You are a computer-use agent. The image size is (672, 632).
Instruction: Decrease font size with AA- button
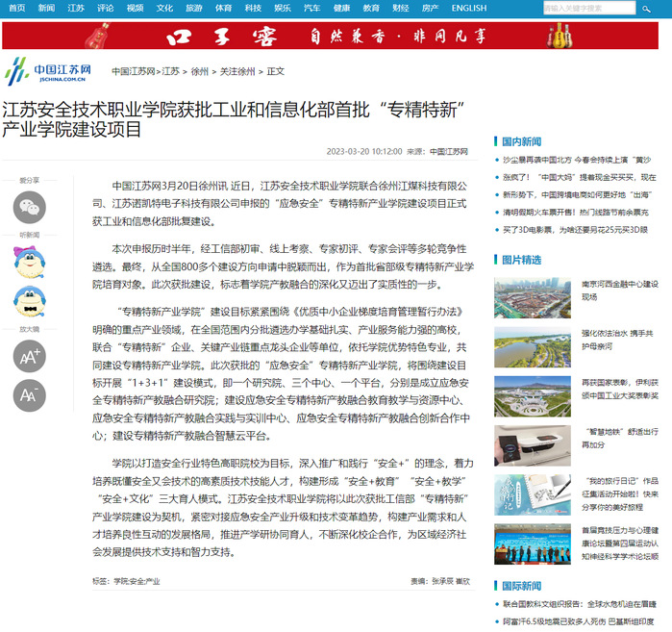click(29, 394)
